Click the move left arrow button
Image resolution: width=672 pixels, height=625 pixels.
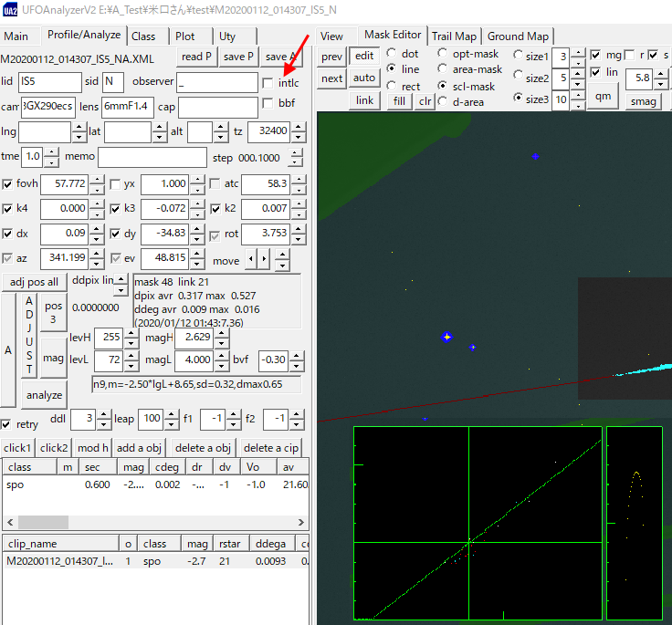click(252, 260)
